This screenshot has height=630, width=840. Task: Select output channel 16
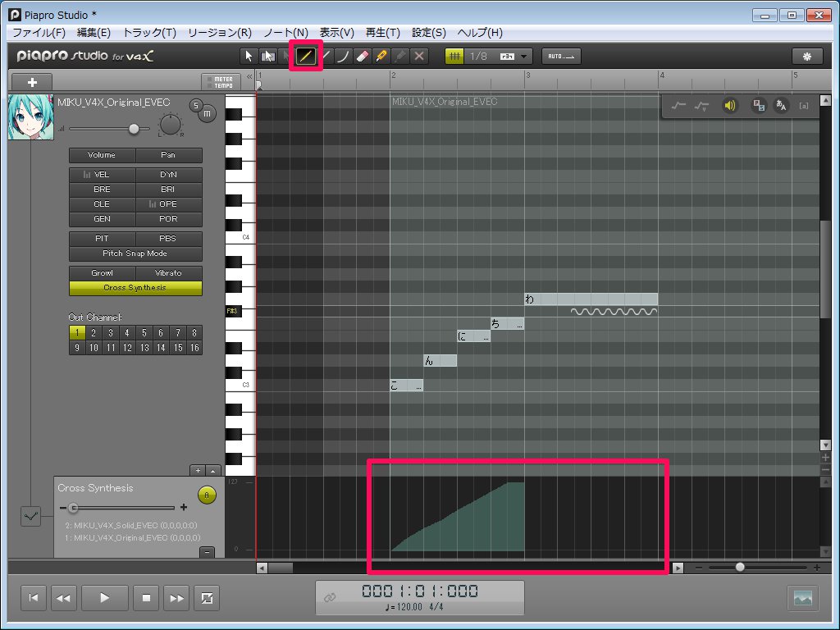[x=194, y=348]
